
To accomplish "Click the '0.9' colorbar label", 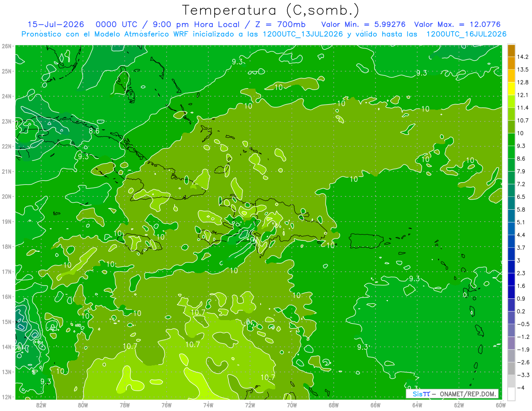I will click(521, 298).
